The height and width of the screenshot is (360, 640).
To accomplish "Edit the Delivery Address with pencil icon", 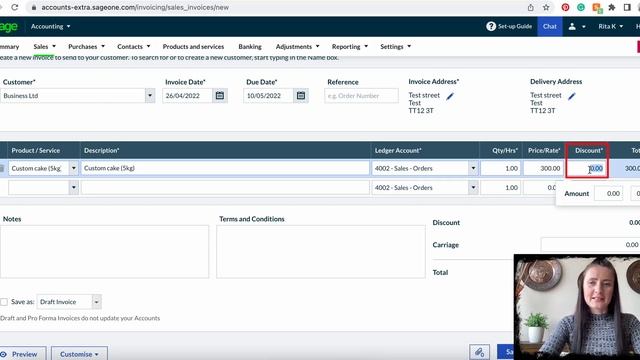I will coord(571,96).
